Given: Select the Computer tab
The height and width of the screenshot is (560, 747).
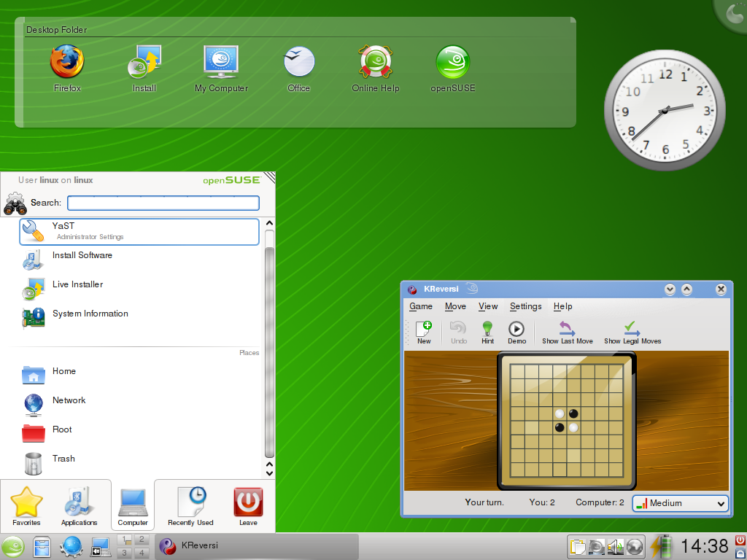Looking at the screenshot, I should coord(133,506).
